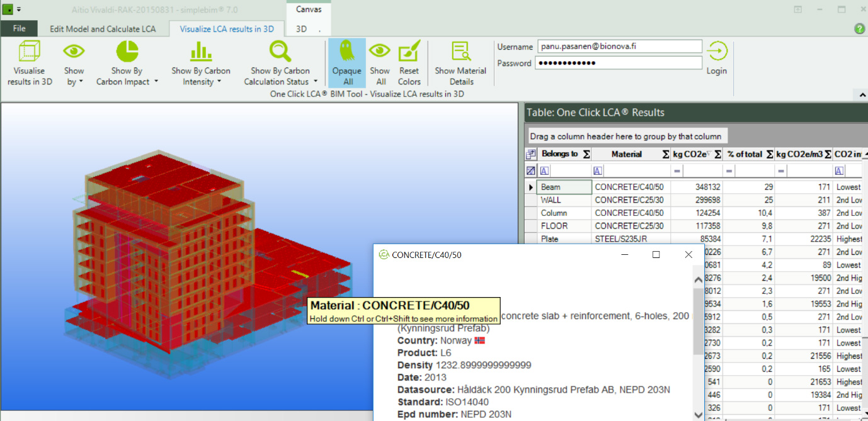Screen dimensions: 868x421
Task: Click the Show All eye button
Action: (380, 63)
